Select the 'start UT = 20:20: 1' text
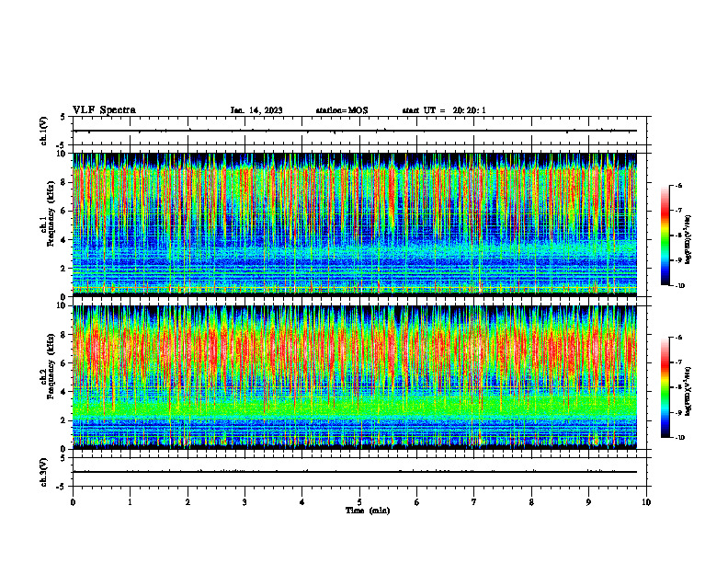728x563 pixels. tap(444, 110)
